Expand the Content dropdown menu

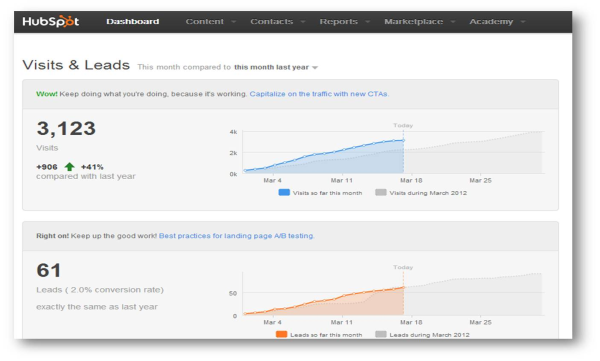210,21
